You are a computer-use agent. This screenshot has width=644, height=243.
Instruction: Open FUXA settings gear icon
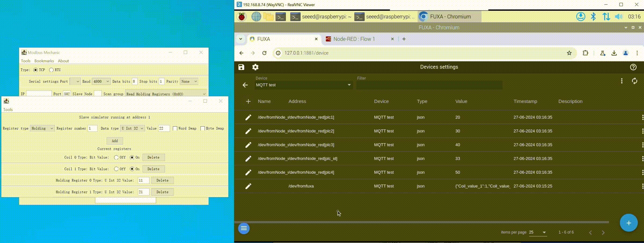[255, 67]
